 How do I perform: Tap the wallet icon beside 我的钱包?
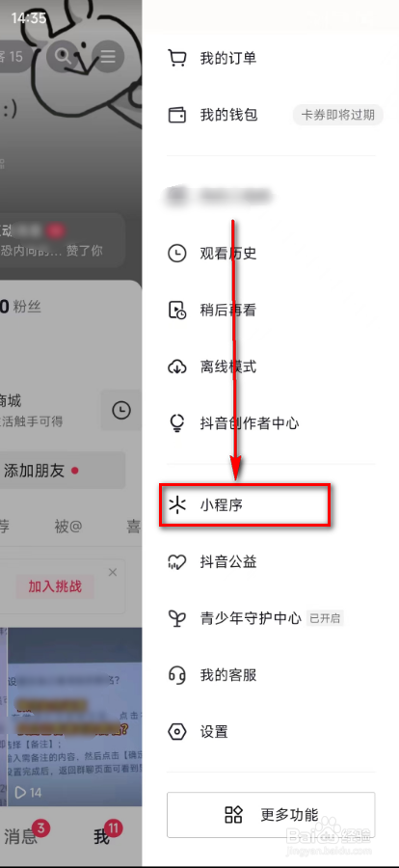pos(177,115)
